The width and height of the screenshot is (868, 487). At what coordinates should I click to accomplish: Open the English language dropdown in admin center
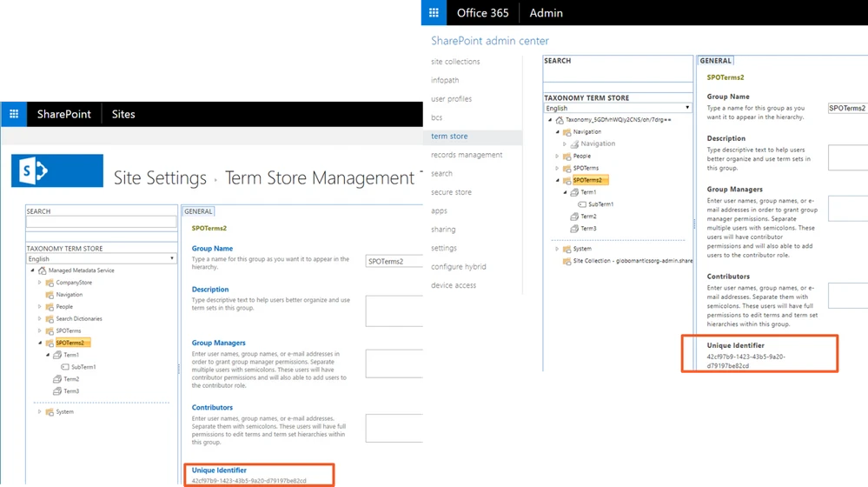(x=617, y=108)
